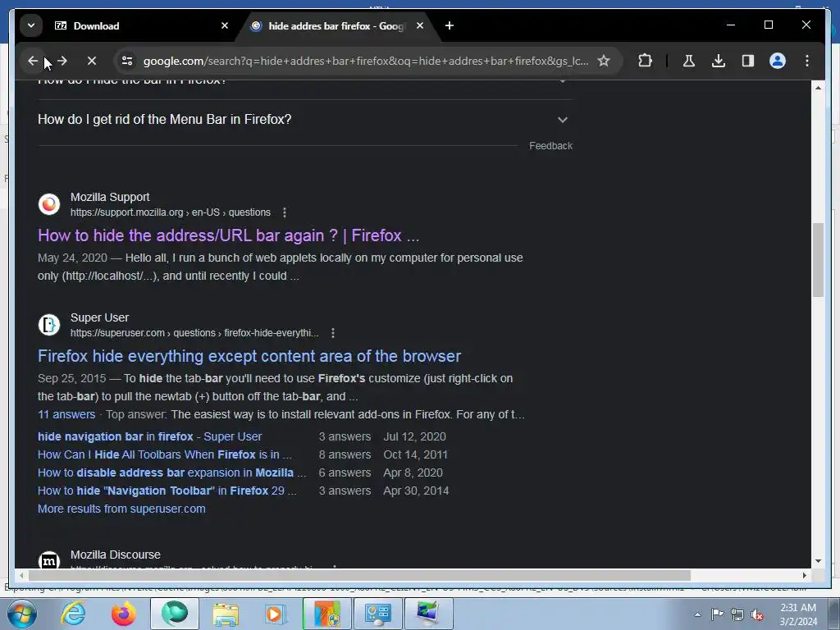Open 'How to hide Navigation Toolbar' sublink
Viewport: 840px width, 630px height.
(167, 491)
